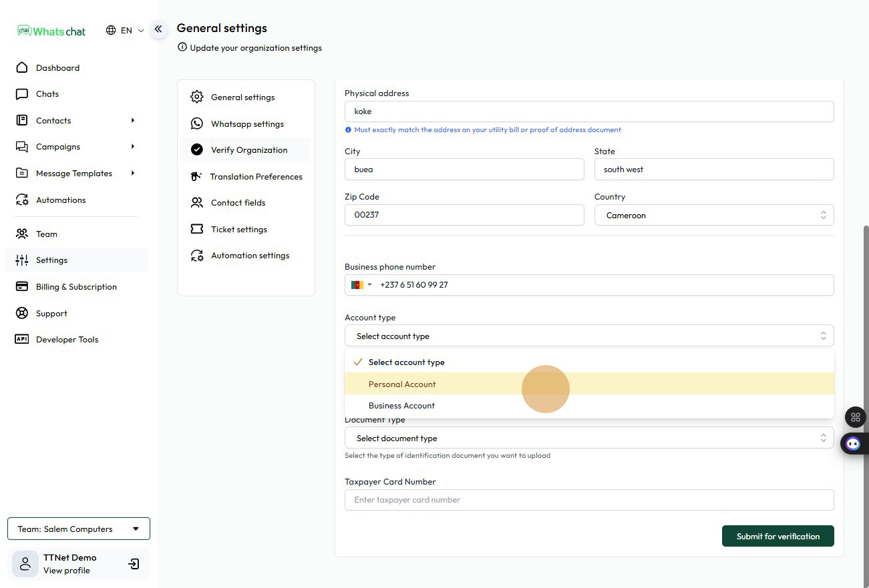
Task: Click the floating apps grid icon
Action: pyautogui.click(x=855, y=418)
